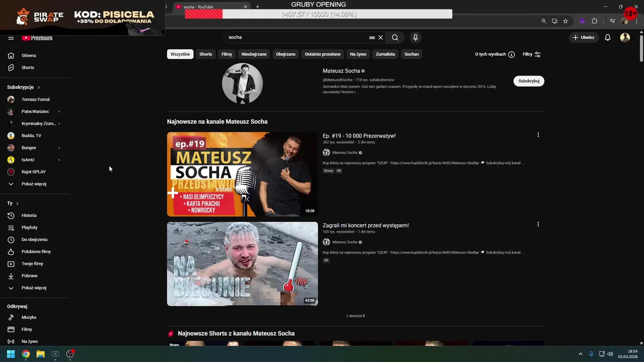Click the YouTube Premium logo

(x=37, y=38)
